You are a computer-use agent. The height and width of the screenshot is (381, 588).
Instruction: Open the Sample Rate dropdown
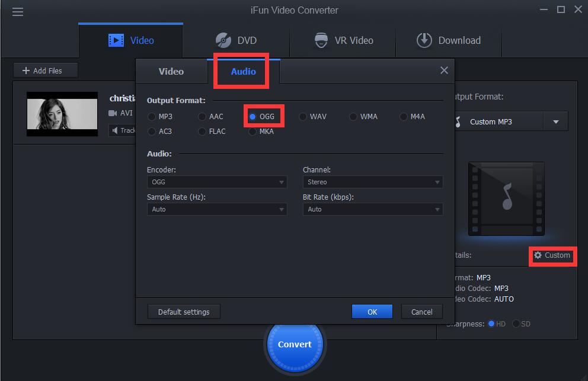pos(217,209)
